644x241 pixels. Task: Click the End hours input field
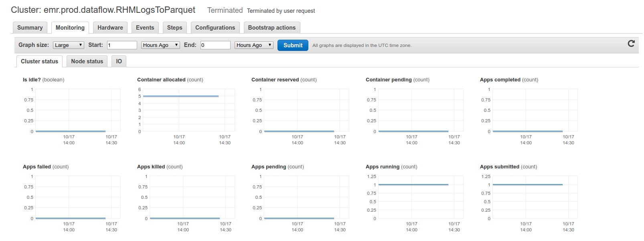point(215,45)
